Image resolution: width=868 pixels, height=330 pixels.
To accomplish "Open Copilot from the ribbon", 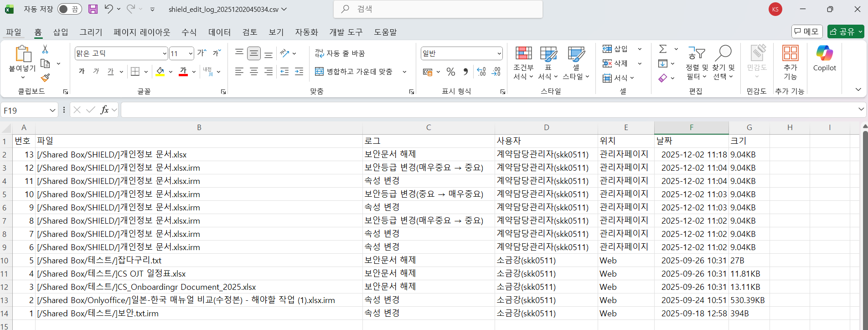I will (825, 58).
